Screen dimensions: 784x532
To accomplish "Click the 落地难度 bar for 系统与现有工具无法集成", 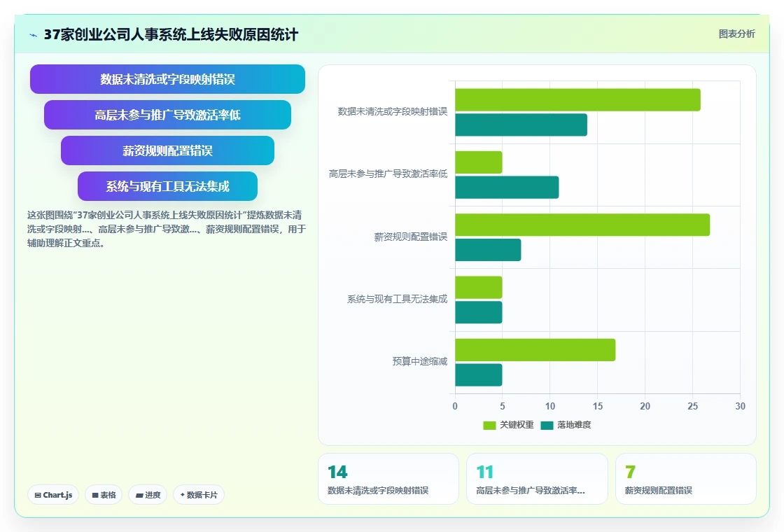I will coord(479,312).
